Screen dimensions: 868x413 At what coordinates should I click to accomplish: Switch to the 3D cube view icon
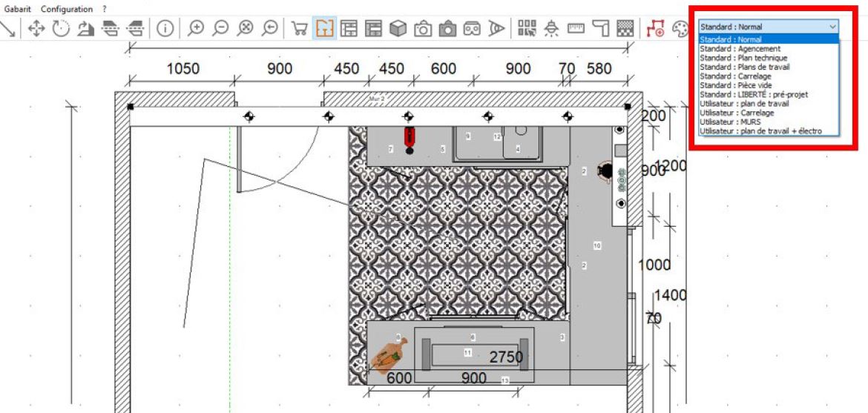pos(398,28)
